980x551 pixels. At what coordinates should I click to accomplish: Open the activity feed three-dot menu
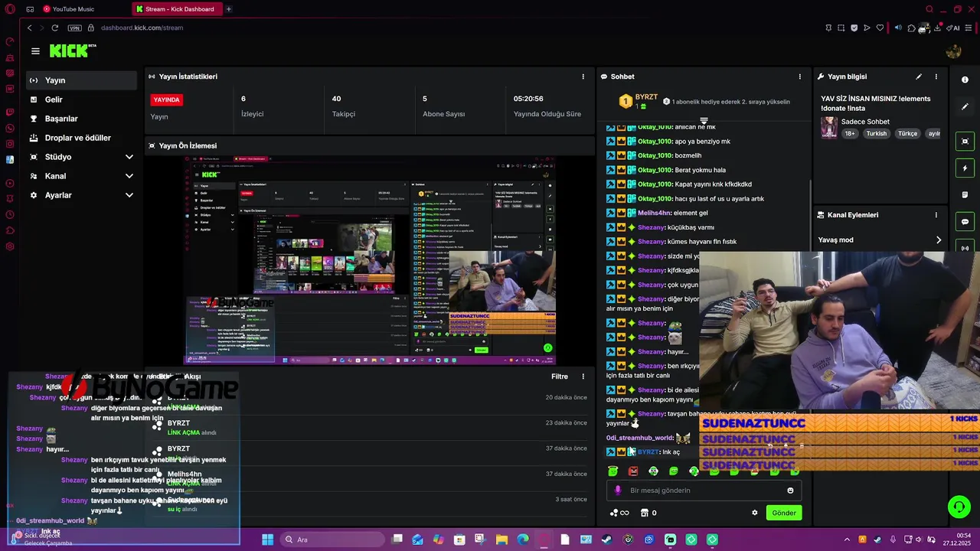[583, 377]
